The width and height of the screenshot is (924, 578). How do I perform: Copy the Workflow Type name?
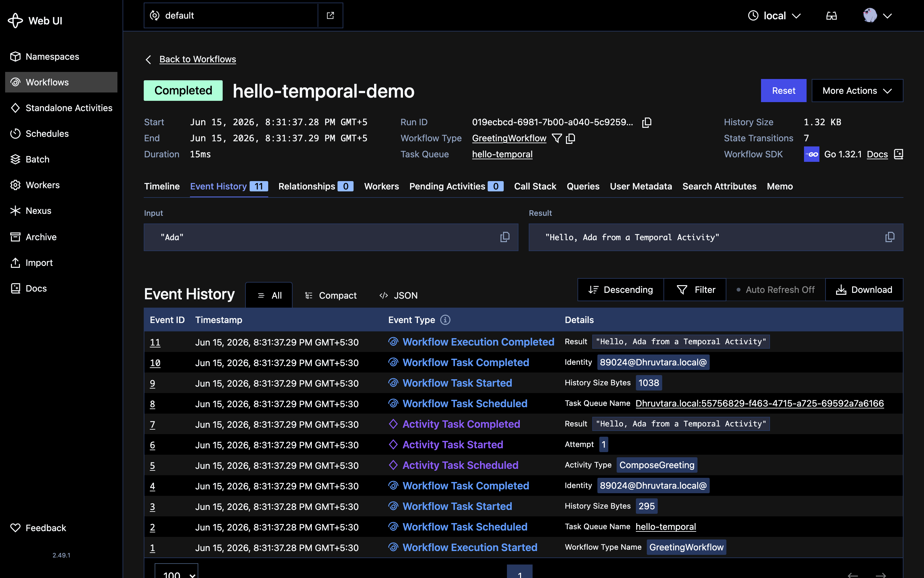point(570,138)
